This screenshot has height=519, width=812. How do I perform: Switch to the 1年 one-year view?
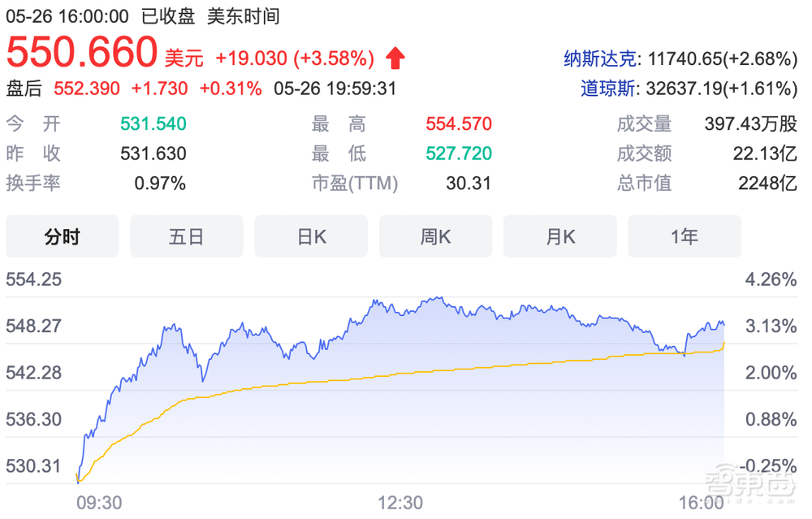685,236
